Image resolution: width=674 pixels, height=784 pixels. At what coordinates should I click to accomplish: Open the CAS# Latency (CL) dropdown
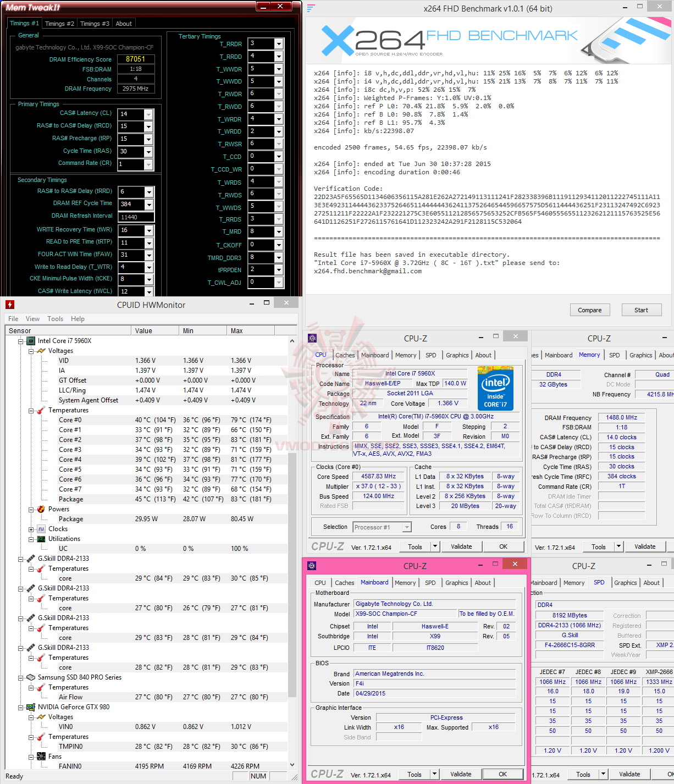pos(148,114)
